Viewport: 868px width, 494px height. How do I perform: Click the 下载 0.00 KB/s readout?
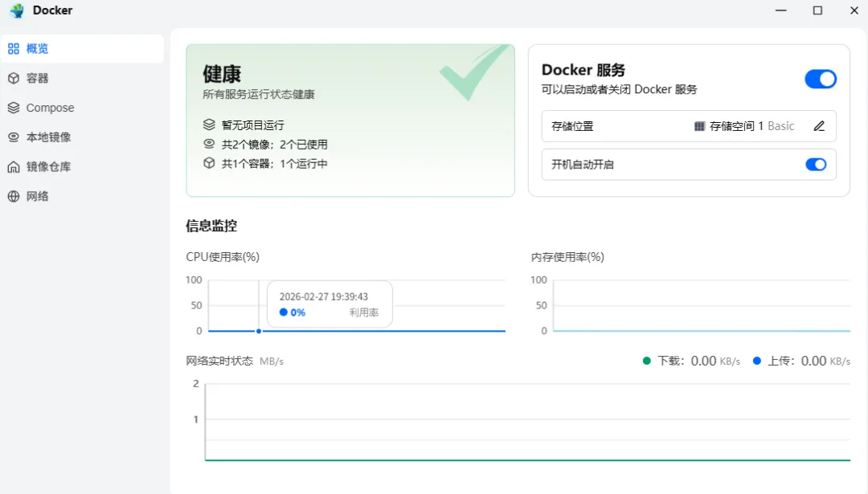(698, 361)
